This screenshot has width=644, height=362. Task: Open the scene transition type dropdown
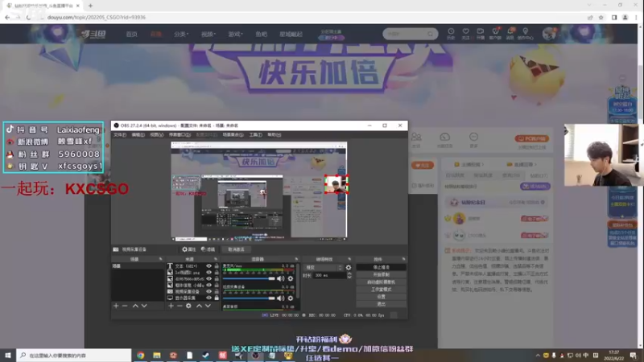(323, 268)
